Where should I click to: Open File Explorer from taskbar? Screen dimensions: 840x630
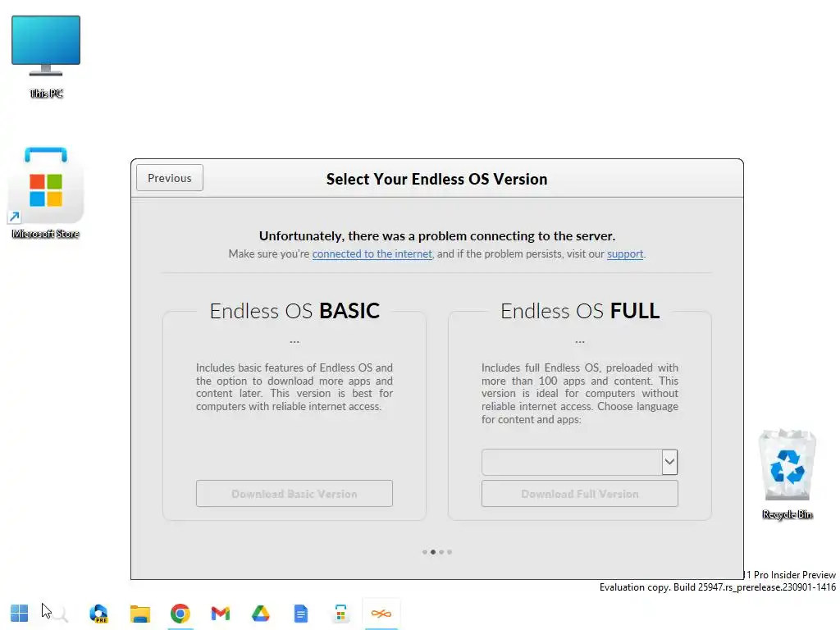[139, 614]
